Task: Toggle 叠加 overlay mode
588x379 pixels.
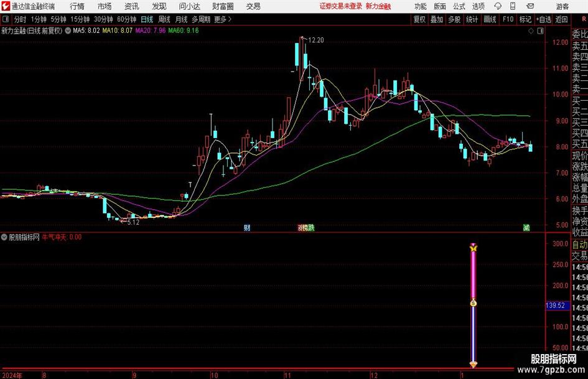Action: pyautogui.click(x=437, y=19)
